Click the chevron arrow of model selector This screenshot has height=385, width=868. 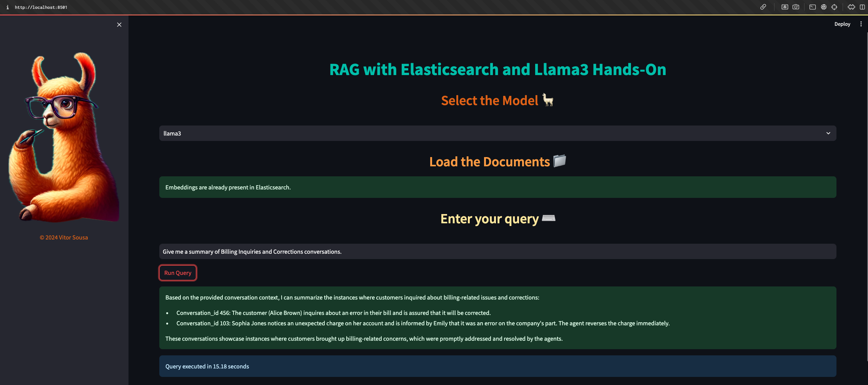(828, 133)
